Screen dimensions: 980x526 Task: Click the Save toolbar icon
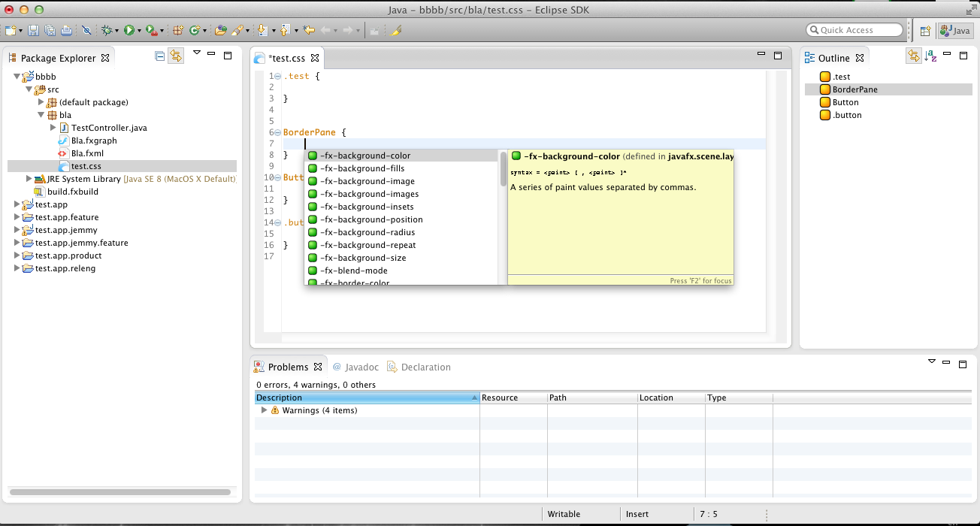coord(33,30)
